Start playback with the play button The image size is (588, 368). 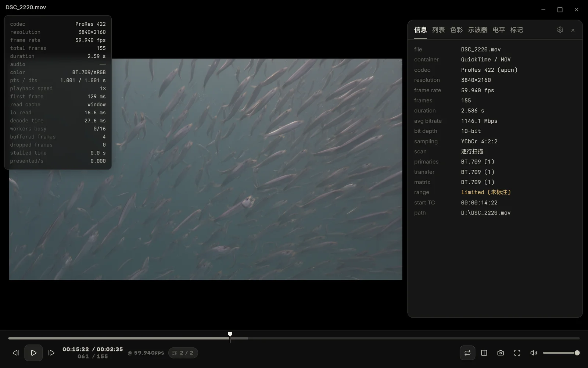pyautogui.click(x=33, y=353)
